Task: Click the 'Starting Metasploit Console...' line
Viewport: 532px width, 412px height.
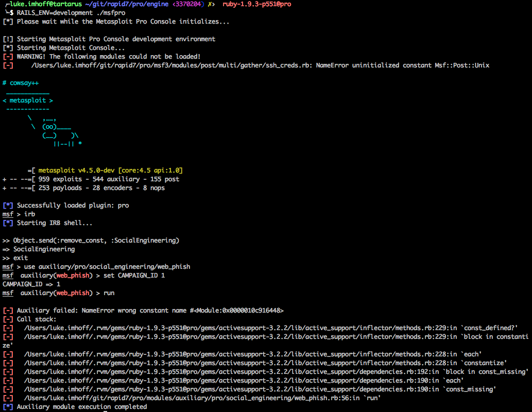Action: pyautogui.click(x=64, y=48)
